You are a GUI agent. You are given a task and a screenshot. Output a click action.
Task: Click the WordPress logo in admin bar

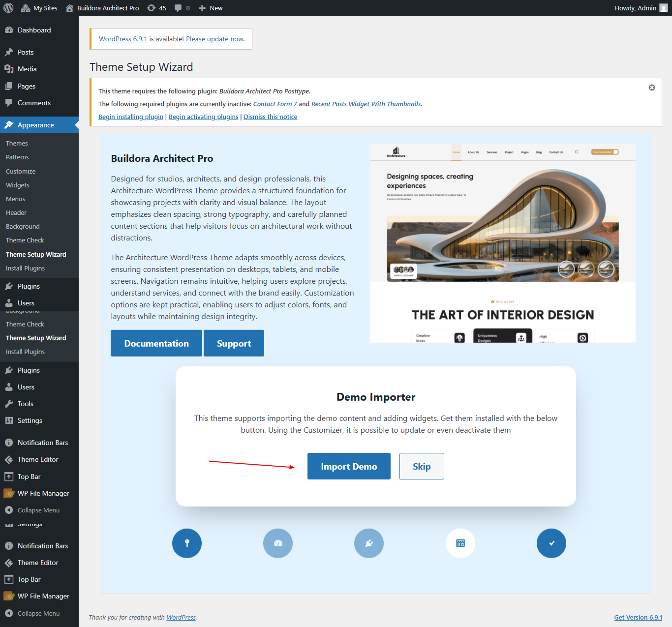click(8, 8)
